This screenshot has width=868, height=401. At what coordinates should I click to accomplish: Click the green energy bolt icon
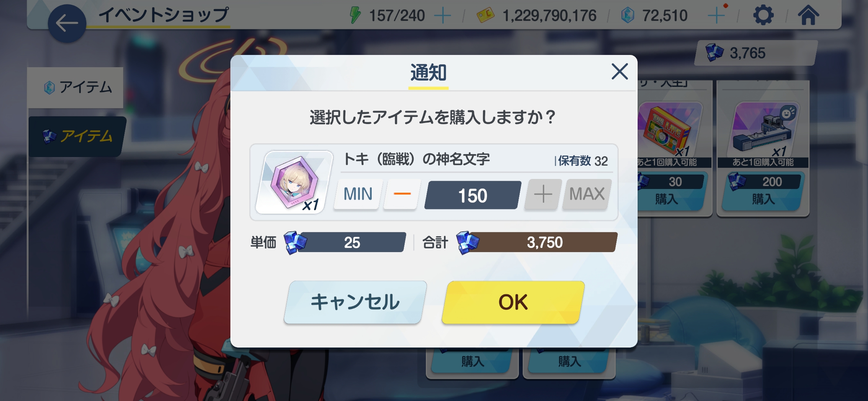355,16
